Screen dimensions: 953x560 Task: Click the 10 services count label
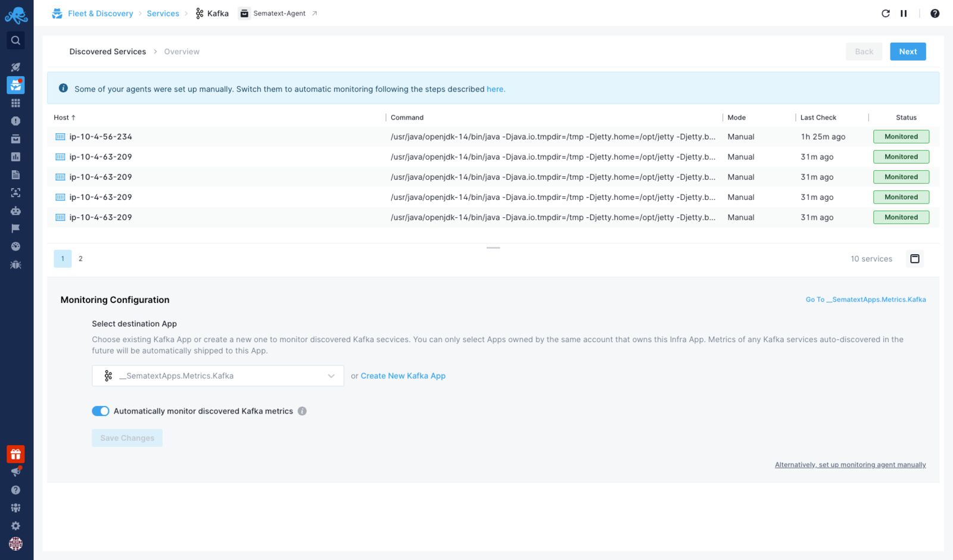pyautogui.click(x=871, y=258)
